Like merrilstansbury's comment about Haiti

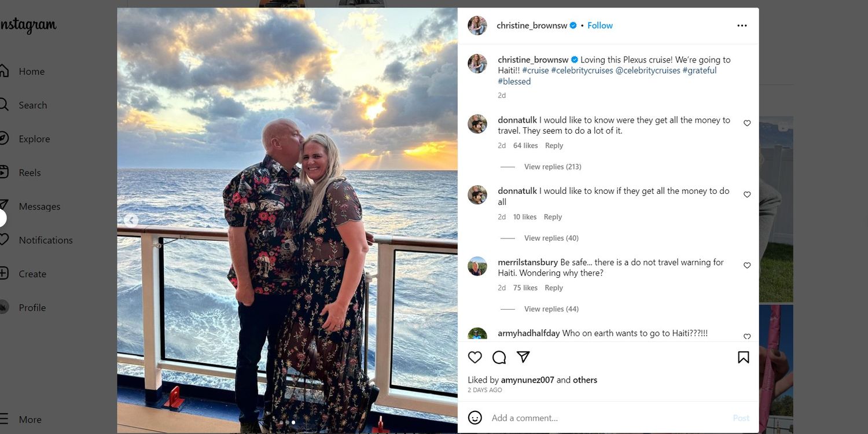(747, 266)
